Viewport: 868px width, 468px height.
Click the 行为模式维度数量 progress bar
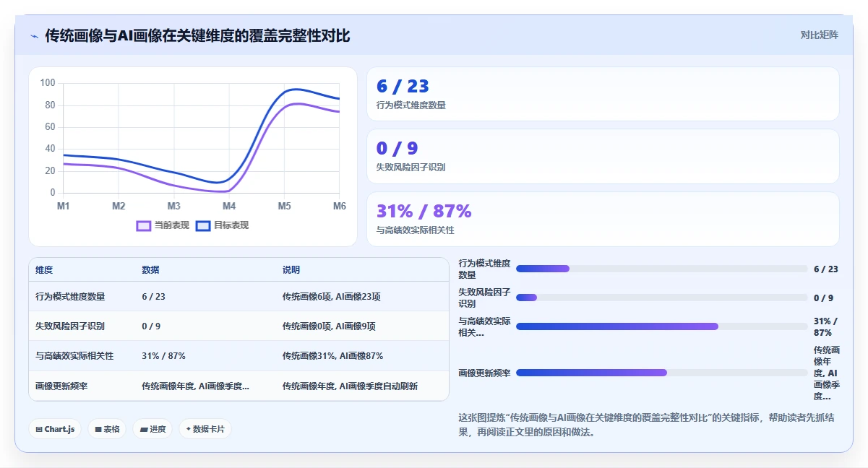[x=662, y=269]
